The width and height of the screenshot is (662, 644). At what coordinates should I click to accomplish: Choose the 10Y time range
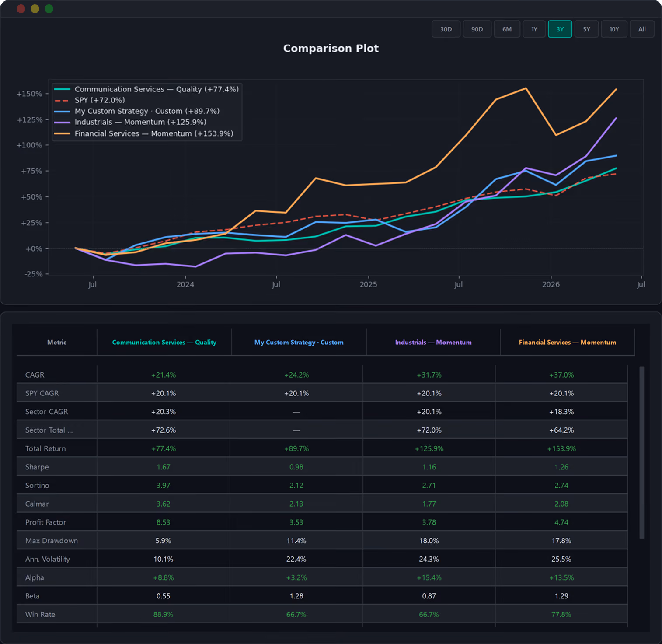pos(614,29)
